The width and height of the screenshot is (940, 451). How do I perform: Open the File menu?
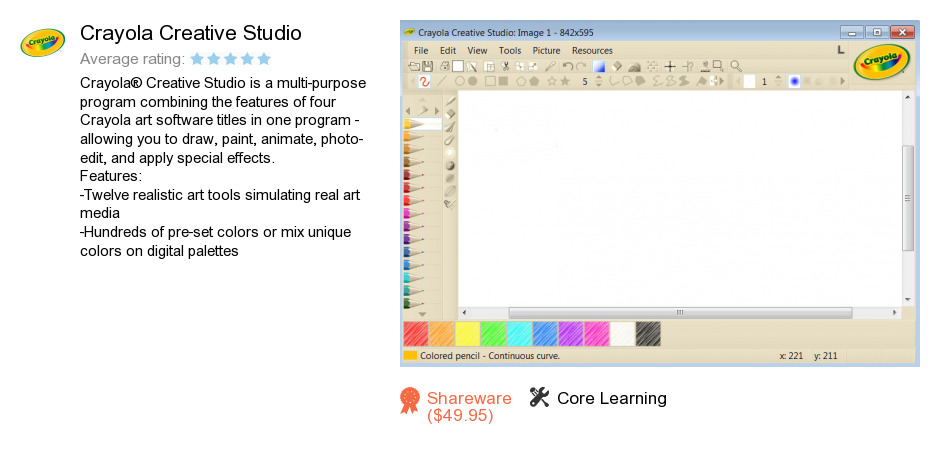[x=421, y=50]
